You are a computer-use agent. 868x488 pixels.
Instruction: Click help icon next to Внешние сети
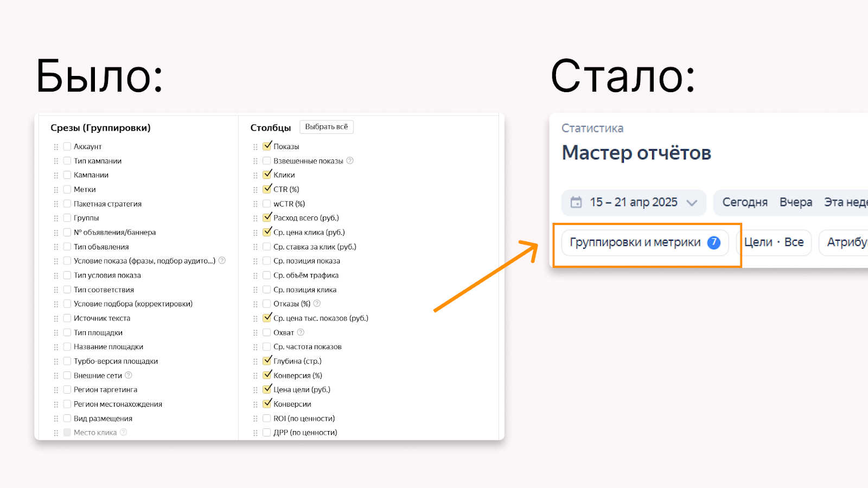coord(129,375)
